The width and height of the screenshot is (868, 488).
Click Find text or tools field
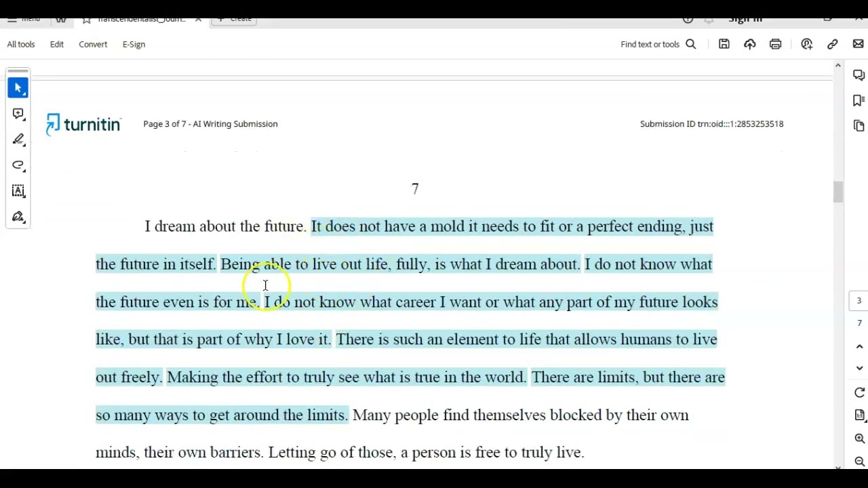[x=650, y=44]
